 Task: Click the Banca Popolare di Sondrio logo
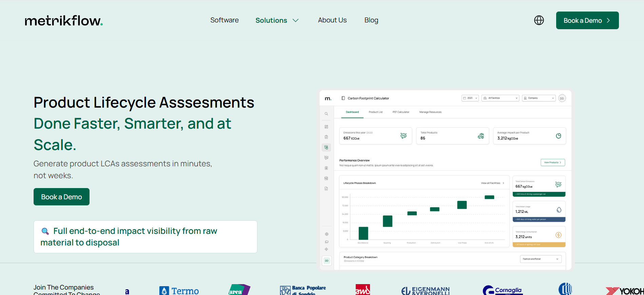coord(303,290)
